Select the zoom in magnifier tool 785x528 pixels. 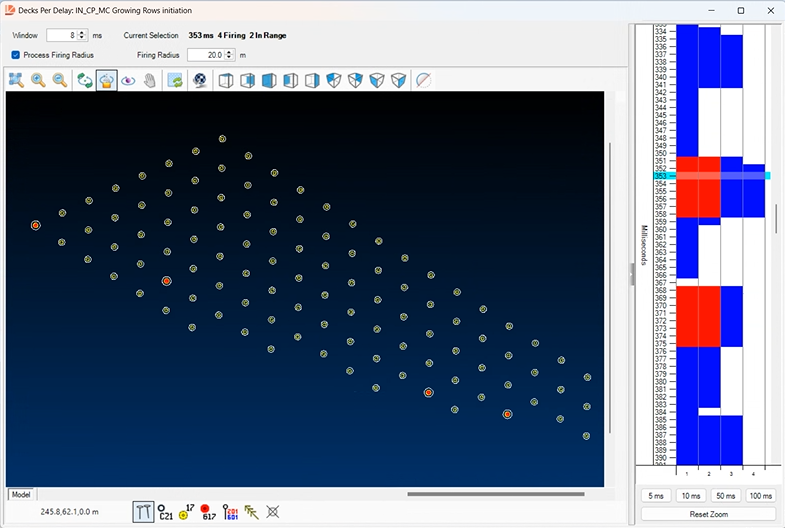[39, 80]
